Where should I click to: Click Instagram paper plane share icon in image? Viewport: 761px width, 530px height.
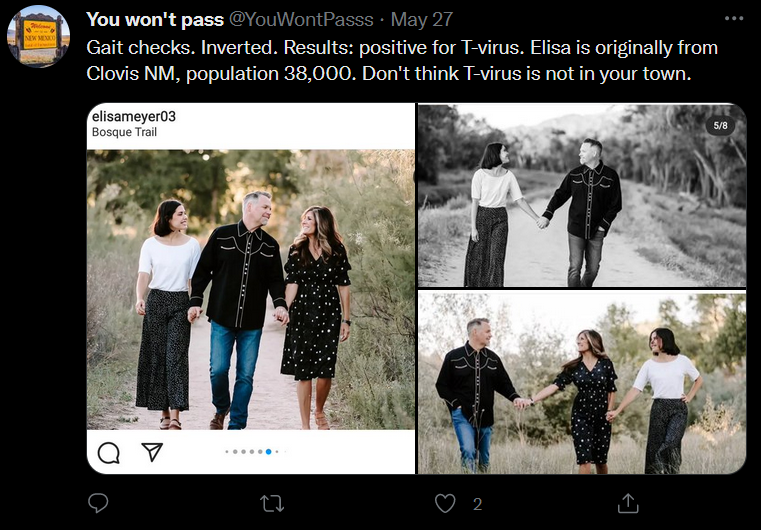(x=151, y=452)
